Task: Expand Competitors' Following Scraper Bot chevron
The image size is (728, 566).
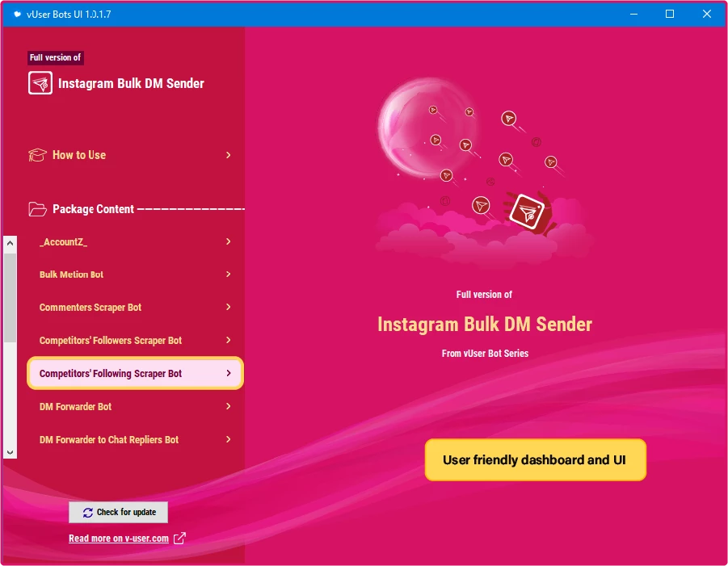Action: 228,373
